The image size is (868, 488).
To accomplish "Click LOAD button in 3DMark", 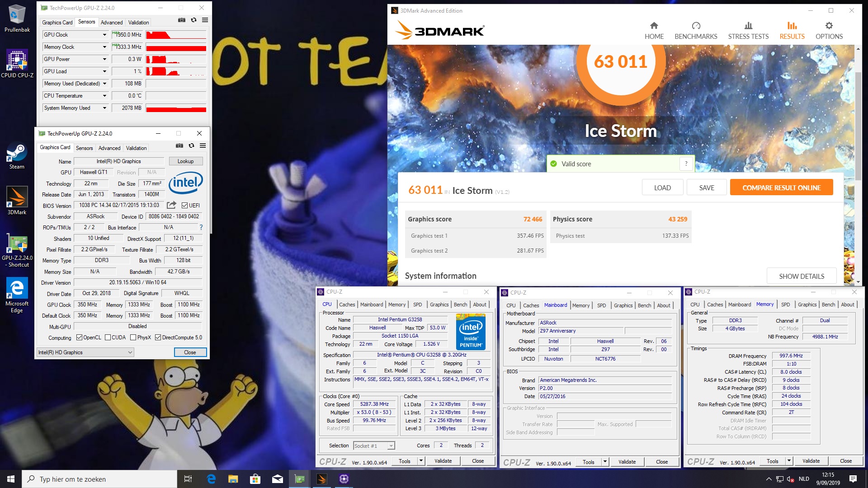I will point(662,188).
